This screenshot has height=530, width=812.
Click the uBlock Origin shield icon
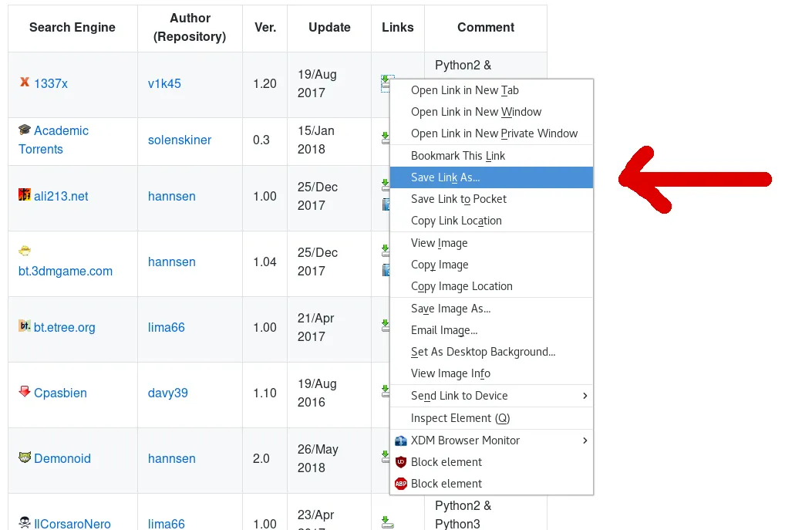(x=402, y=462)
